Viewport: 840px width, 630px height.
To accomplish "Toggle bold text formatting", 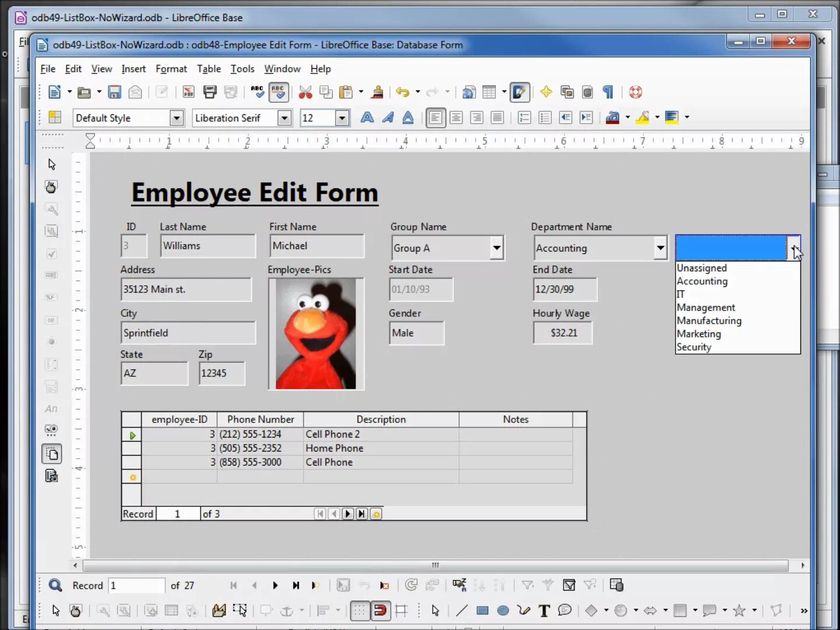I will pos(367,118).
